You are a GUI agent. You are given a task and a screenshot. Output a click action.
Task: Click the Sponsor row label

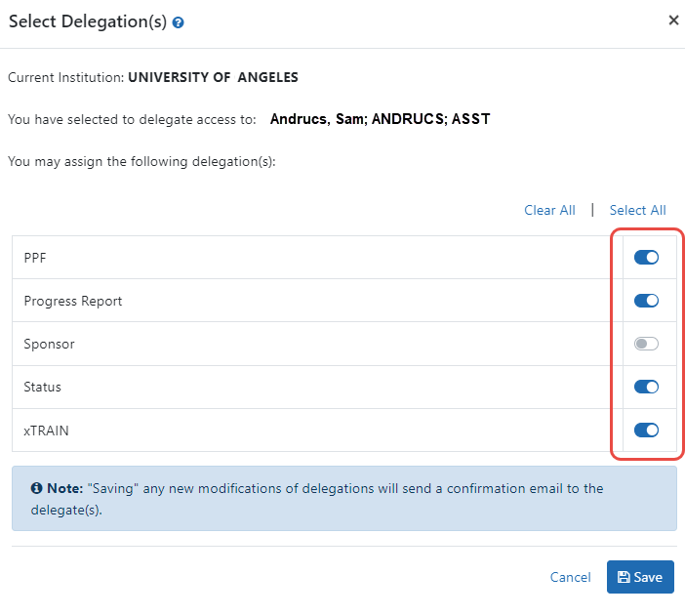tap(49, 344)
